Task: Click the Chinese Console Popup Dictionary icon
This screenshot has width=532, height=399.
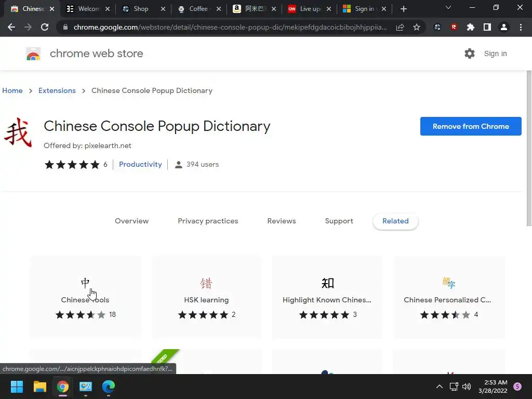Action: point(18,132)
